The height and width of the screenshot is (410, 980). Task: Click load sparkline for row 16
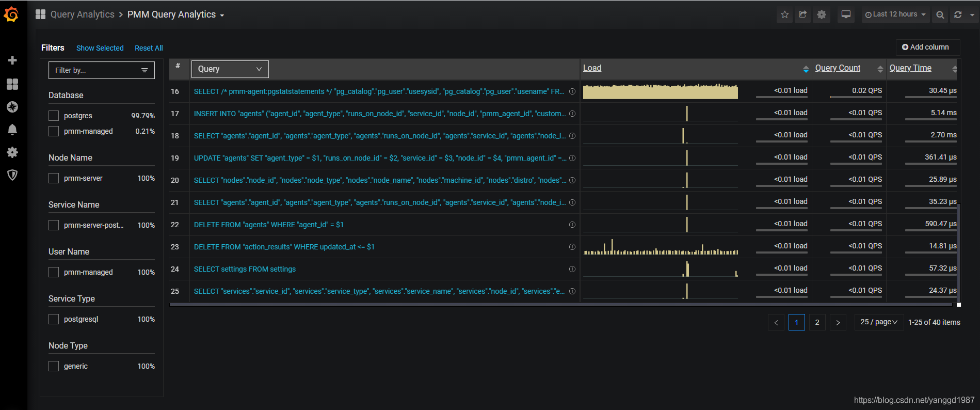[661, 91]
